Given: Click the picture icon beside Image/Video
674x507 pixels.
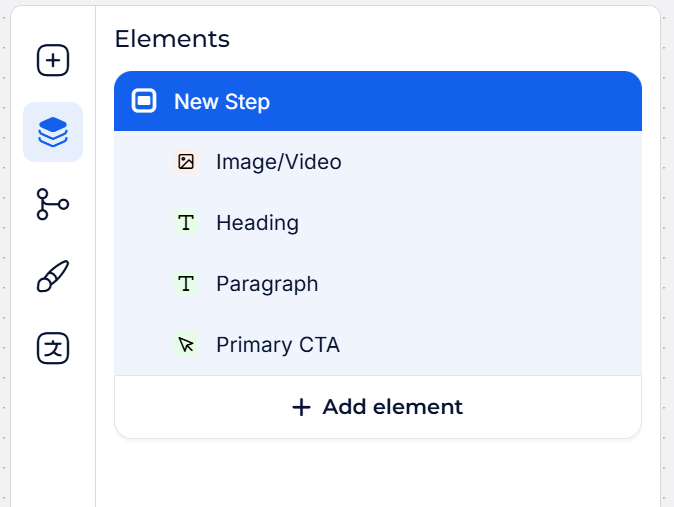Looking at the screenshot, I should [x=186, y=161].
